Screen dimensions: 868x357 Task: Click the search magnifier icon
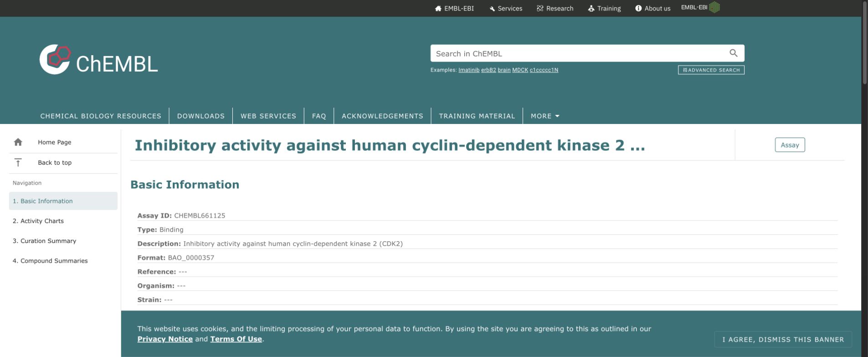tap(733, 53)
